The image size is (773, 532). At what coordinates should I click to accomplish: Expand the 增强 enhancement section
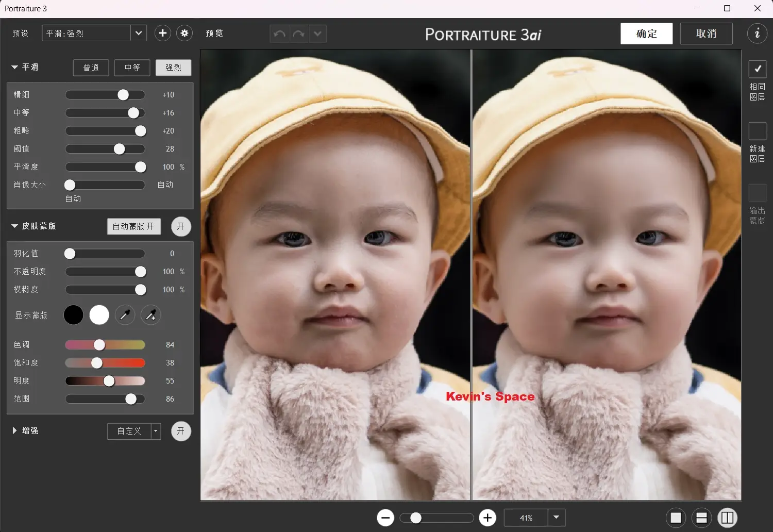coord(14,430)
